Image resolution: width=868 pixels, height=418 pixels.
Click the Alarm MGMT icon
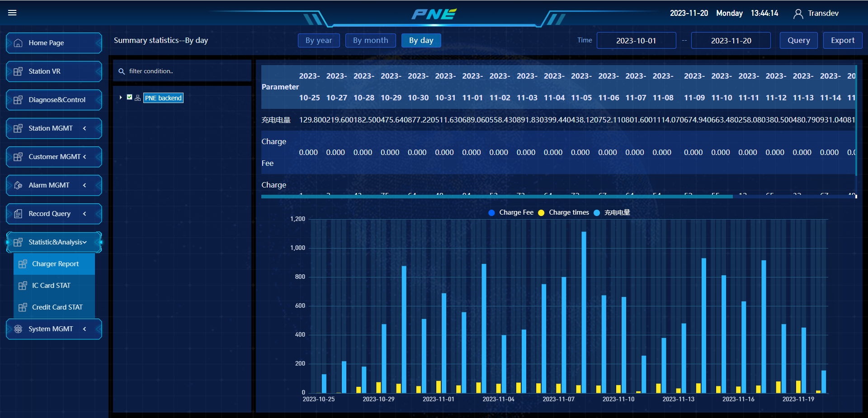[x=18, y=185]
